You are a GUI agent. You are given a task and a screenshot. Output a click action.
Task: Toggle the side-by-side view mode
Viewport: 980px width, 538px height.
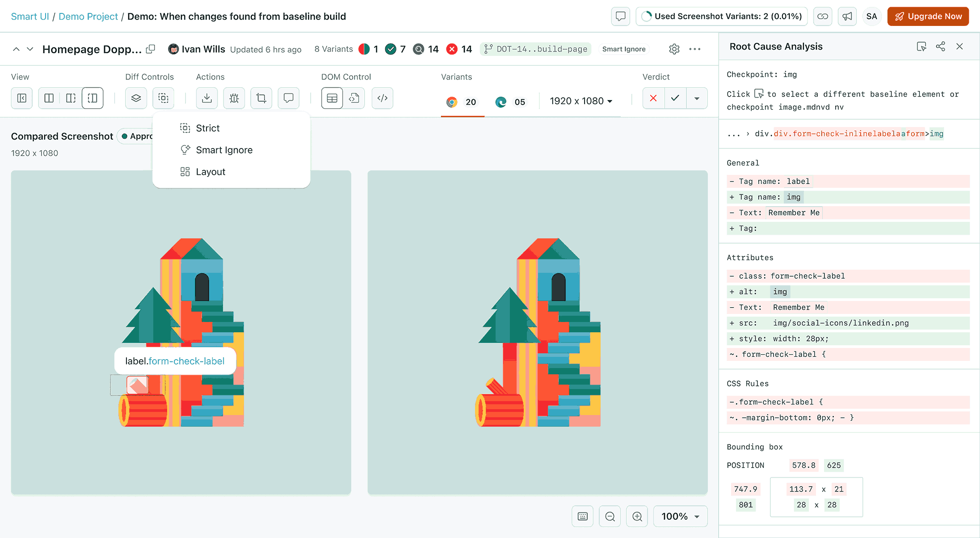click(x=49, y=98)
